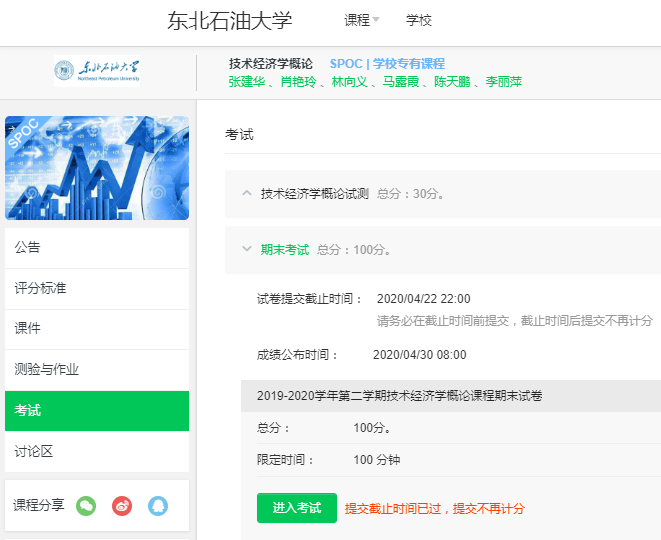This screenshot has width=661, height=540.
Task: Open instructor 张建华's profile link
Action: pyautogui.click(x=247, y=82)
